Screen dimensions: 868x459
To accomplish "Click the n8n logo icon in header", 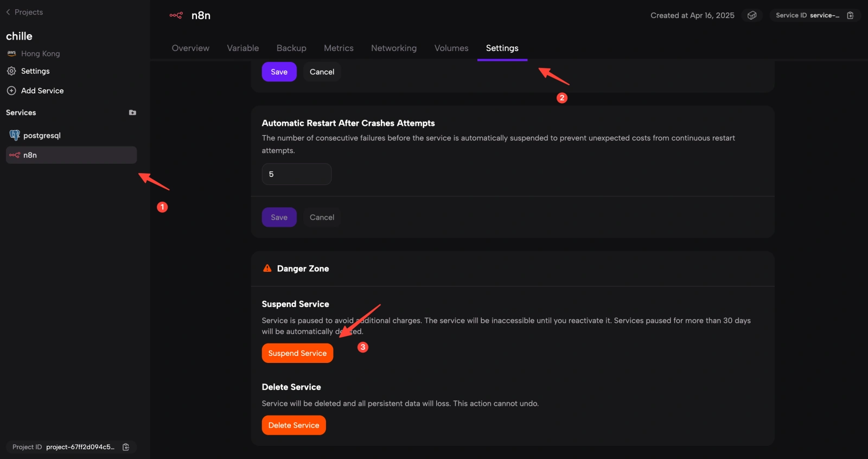I will [176, 15].
